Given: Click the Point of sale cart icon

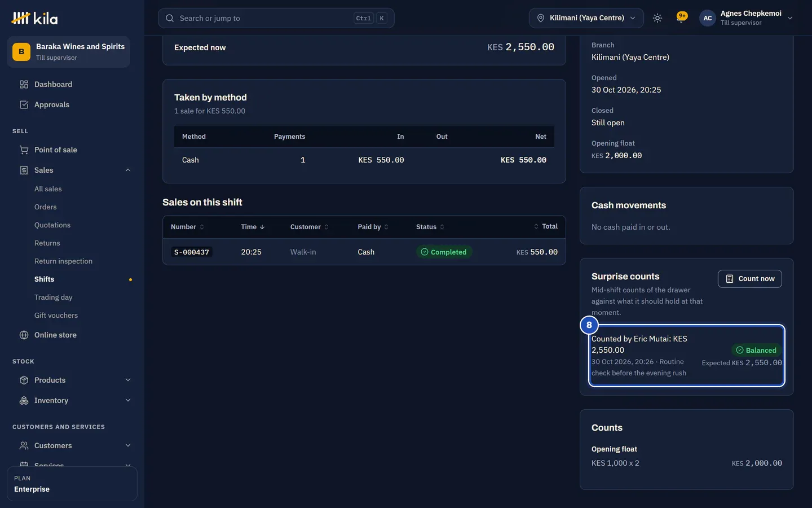Looking at the screenshot, I should click(24, 150).
